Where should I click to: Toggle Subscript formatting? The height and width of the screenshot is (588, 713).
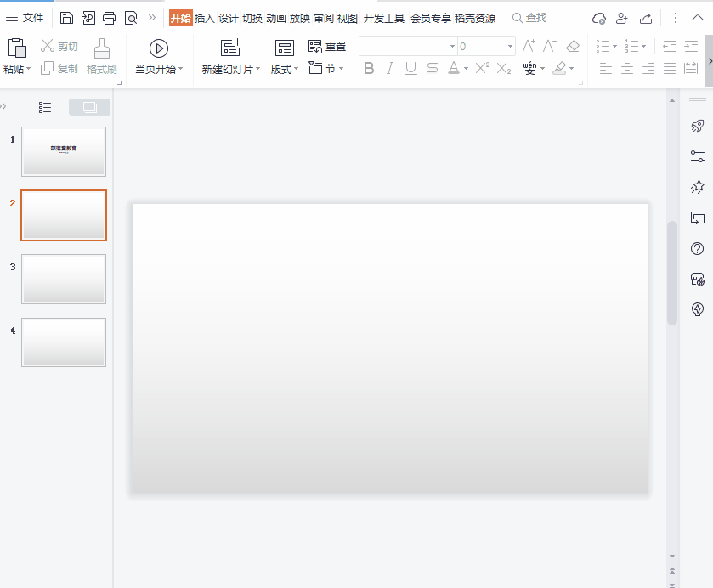pyautogui.click(x=504, y=68)
